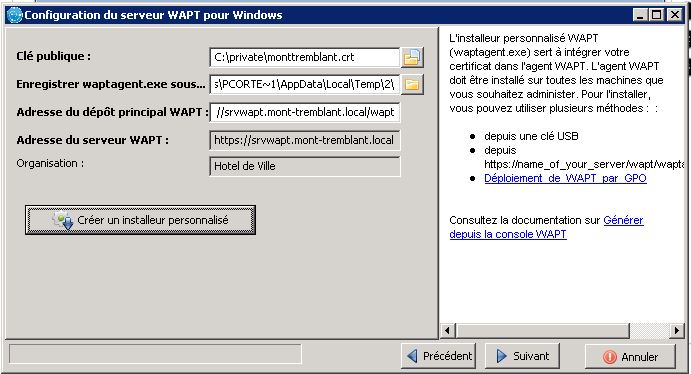This screenshot has height=374, width=691.
Task: Return to previous step with Précédent
Action: coord(438,355)
